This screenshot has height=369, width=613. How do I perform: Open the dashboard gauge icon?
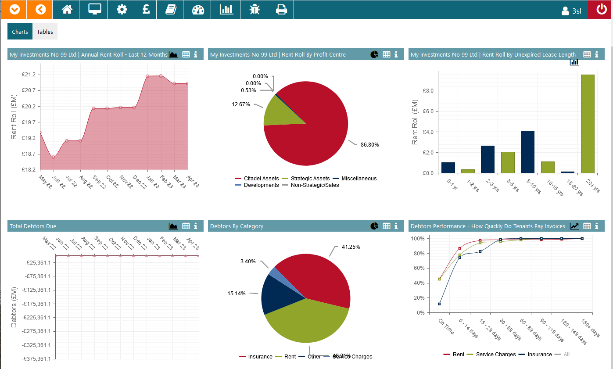point(198,9)
